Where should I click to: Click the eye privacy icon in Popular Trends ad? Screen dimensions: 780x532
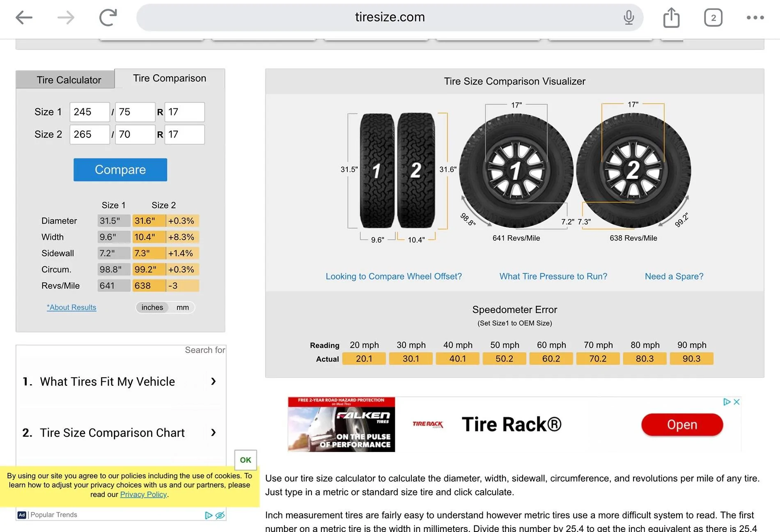coord(220,515)
